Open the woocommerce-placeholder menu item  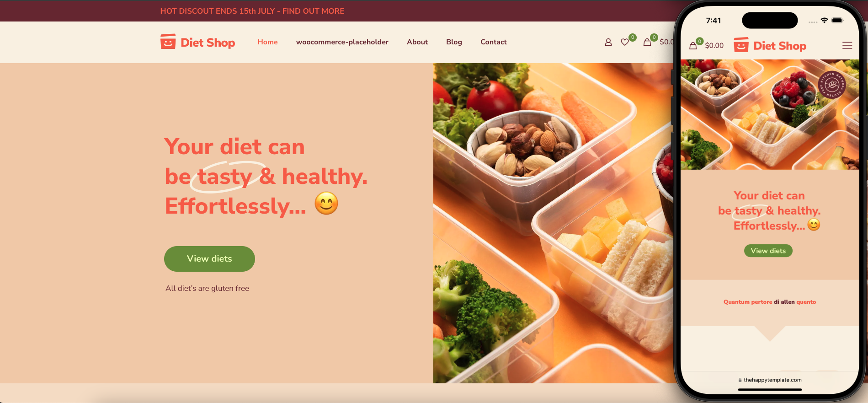pos(342,42)
